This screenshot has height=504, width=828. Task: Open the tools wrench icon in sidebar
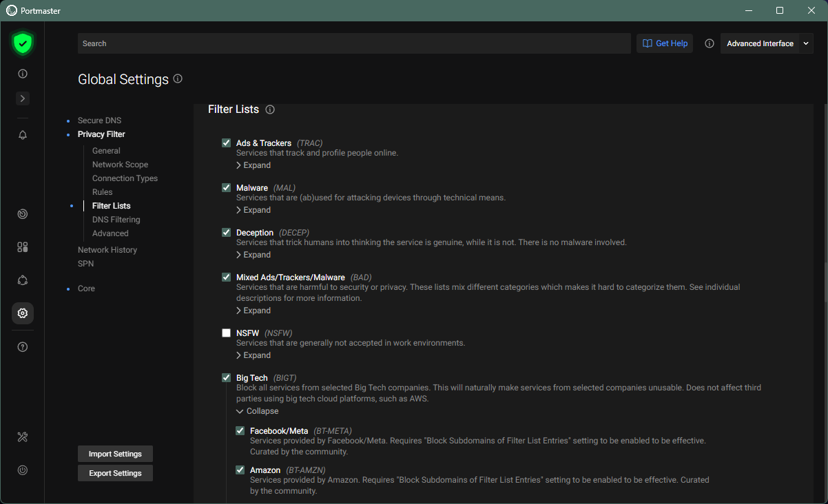[23, 437]
